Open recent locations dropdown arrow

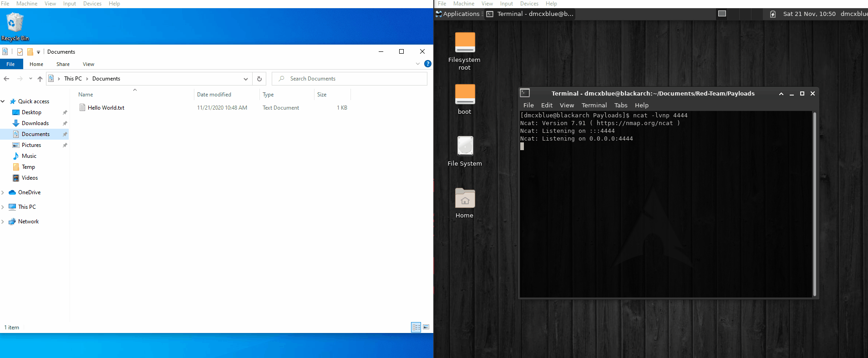(x=30, y=79)
